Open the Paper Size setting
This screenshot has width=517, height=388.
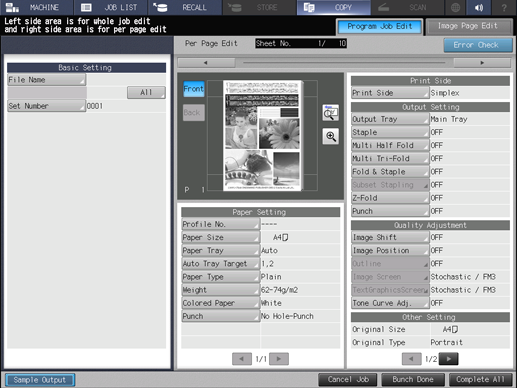click(220, 237)
